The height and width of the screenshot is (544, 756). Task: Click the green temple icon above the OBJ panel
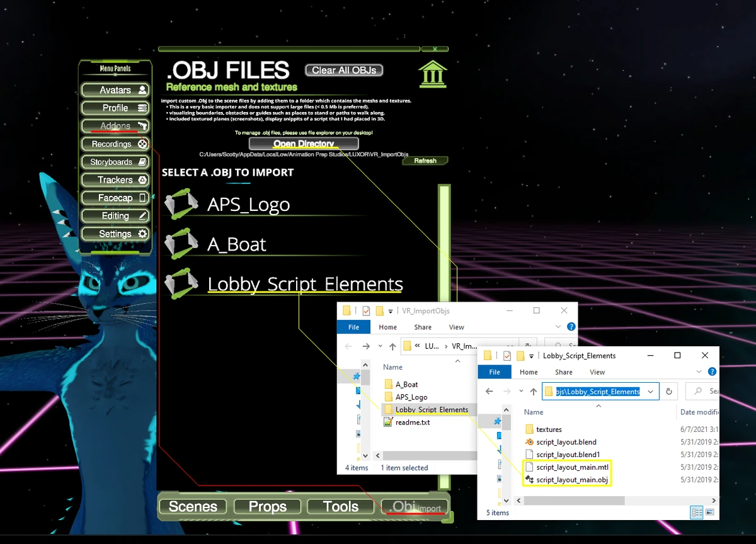(432, 73)
